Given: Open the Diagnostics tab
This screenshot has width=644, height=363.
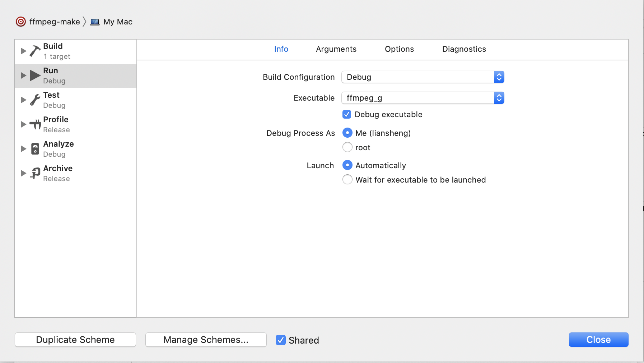Looking at the screenshot, I should (x=464, y=49).
